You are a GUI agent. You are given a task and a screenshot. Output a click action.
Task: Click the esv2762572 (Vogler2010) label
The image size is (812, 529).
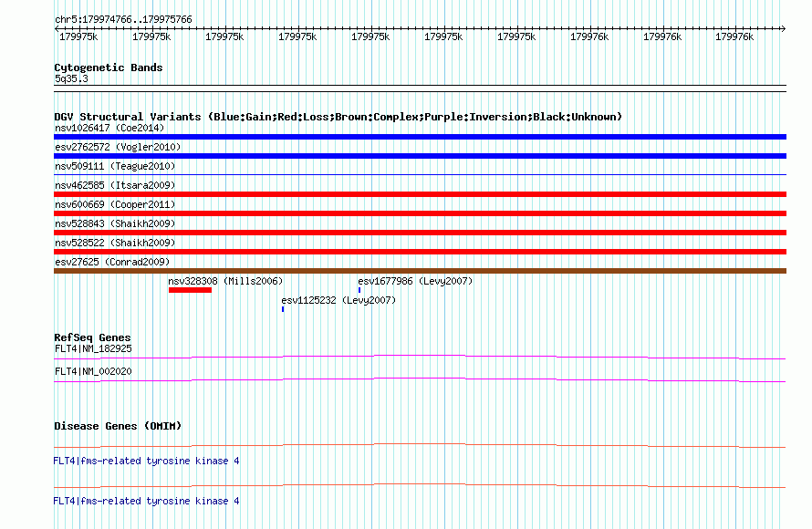click(118, 147)
